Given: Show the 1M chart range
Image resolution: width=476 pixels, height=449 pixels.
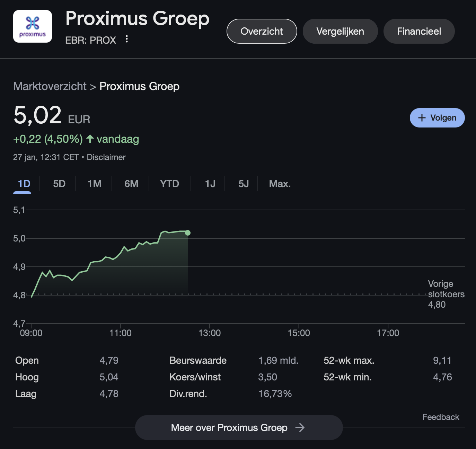Looking at the screenshot, I should (94, 184).
